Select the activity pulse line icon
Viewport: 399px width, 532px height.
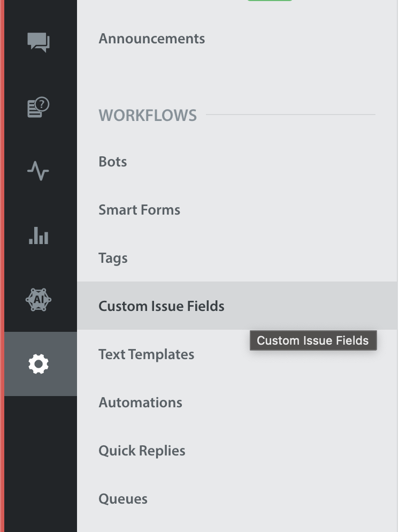[38, 171]
